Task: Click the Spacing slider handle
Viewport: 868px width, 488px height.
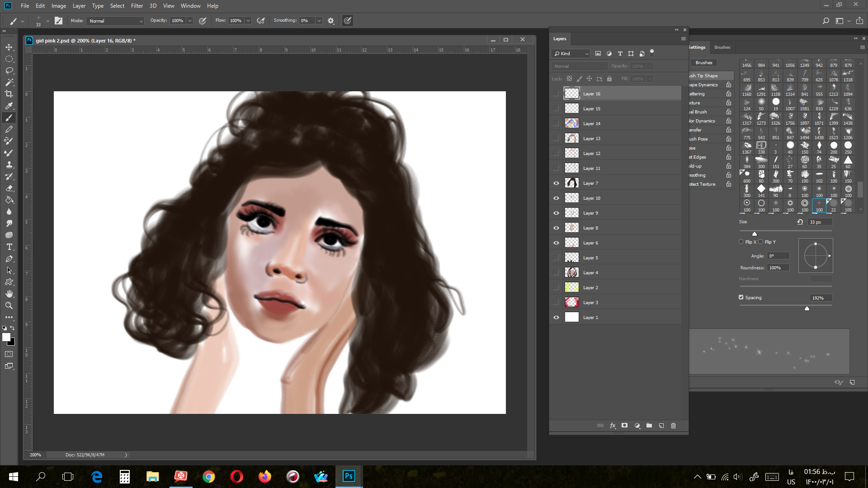Action: click(807, 309)
